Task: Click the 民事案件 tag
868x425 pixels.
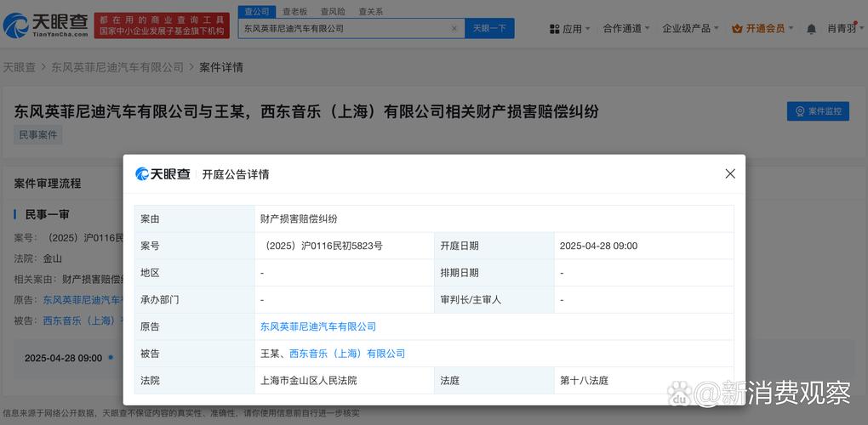Action: (x=38, y=135)
